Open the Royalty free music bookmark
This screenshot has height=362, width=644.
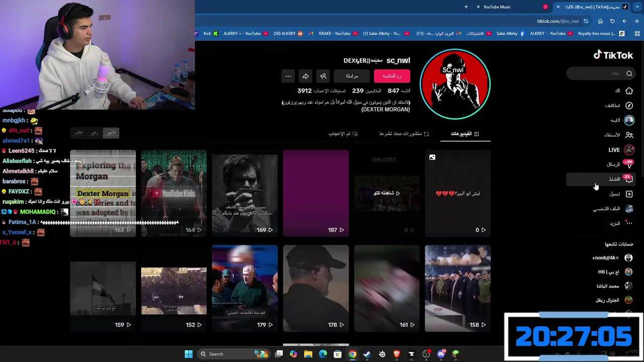(601, 34)
